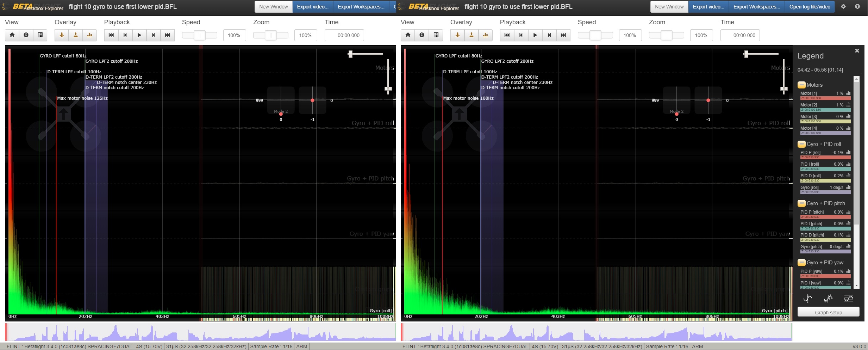Click the log header info icon in left window
Image resolution: width=868 pixels, height=350 pixels.
click(26, 35)
